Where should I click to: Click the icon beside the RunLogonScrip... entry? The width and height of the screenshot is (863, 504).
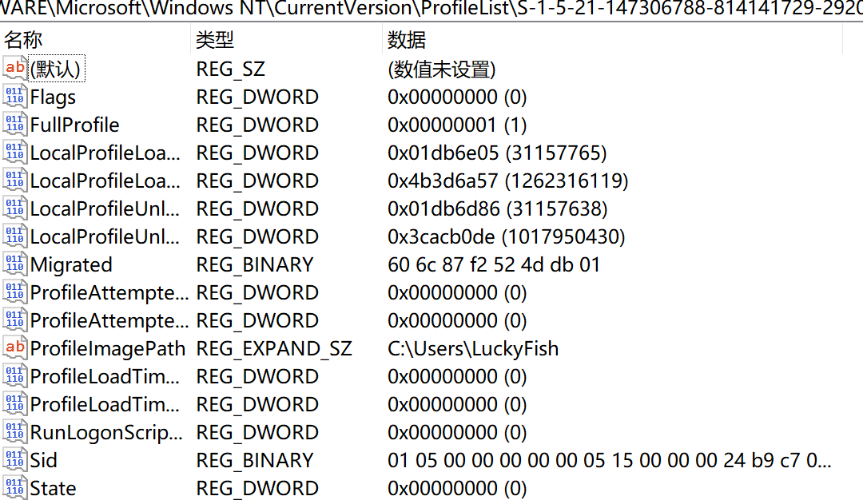point(14,432)
